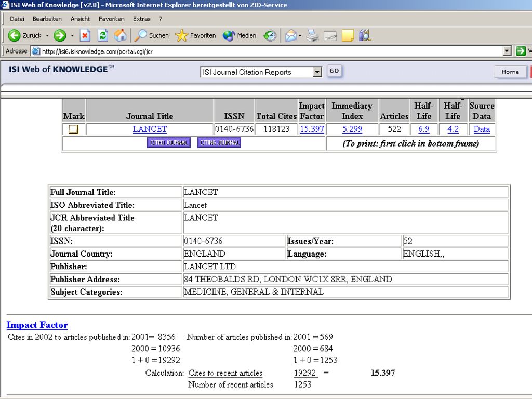Tick the Mark checkbox for LANCET
Screen dimensions: 532x399
[73, 129]
